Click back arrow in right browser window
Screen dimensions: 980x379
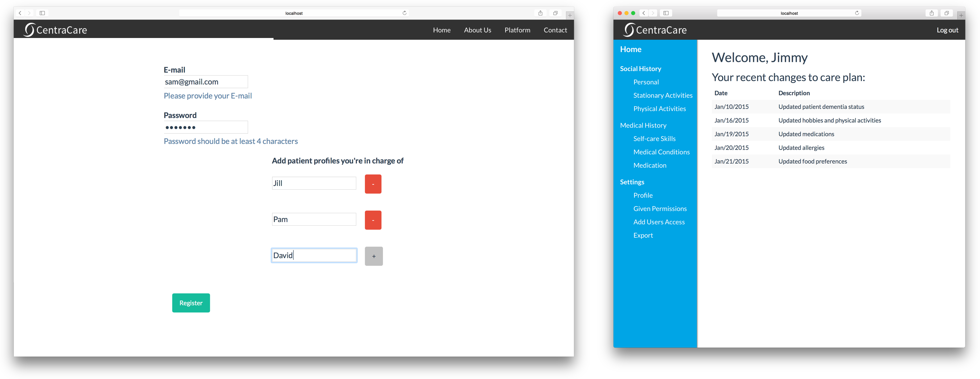pos(644,13)
